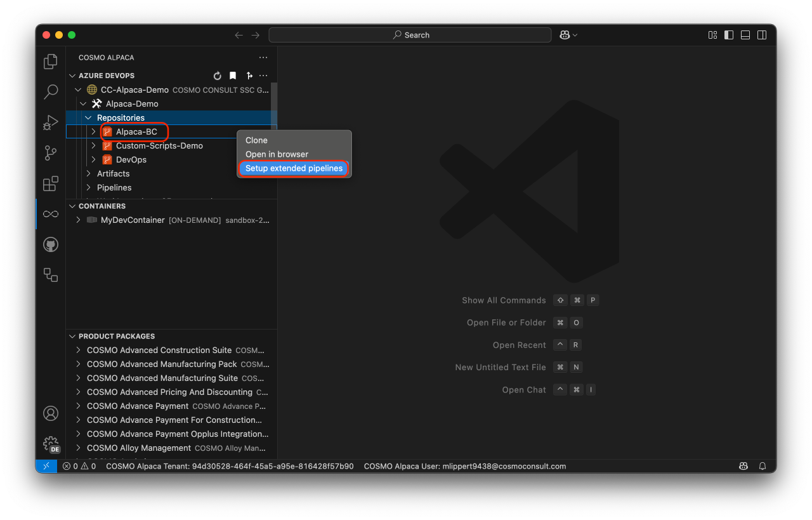The height and width of the screenshot is (520, 812).
Task: Open the Extensions view
Action: pyautogui.click(x=51, y=183)
